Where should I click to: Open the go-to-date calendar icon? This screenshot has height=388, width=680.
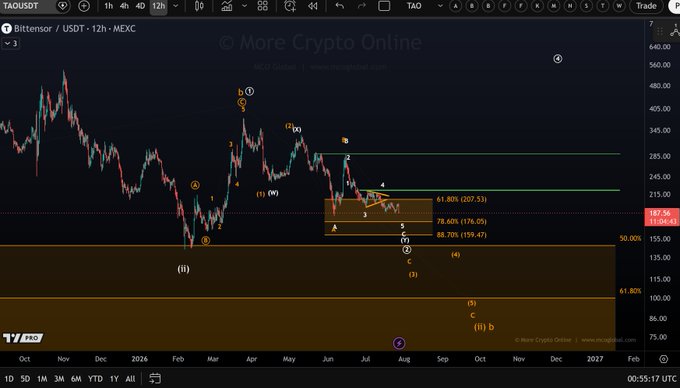point(155,378)
